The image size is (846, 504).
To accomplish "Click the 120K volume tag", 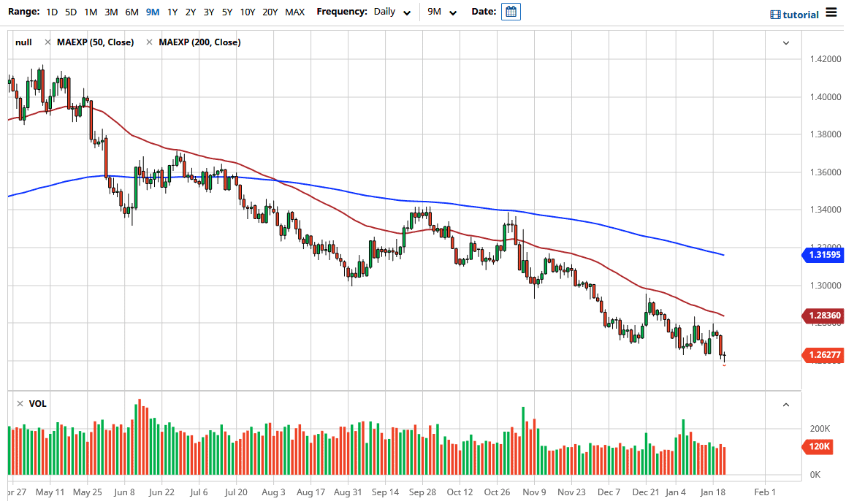I will tap(818, 446).
